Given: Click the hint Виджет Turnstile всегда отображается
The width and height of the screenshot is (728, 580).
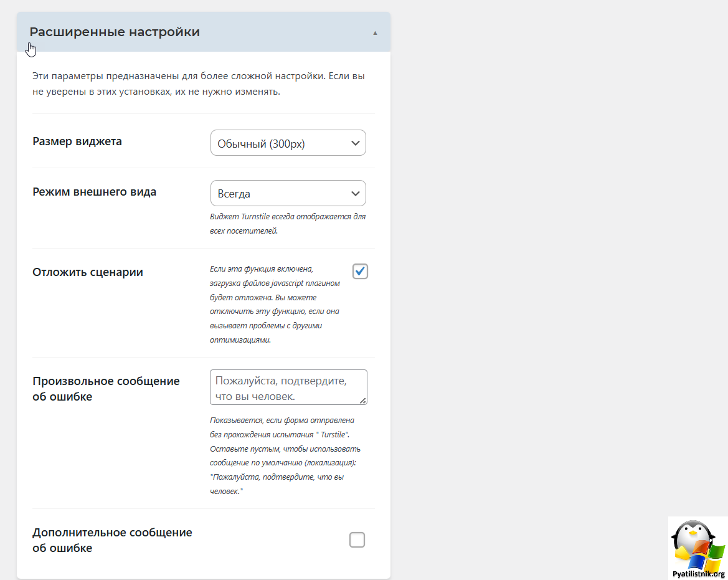Looking at the screenshot, I should pos(288,224).
